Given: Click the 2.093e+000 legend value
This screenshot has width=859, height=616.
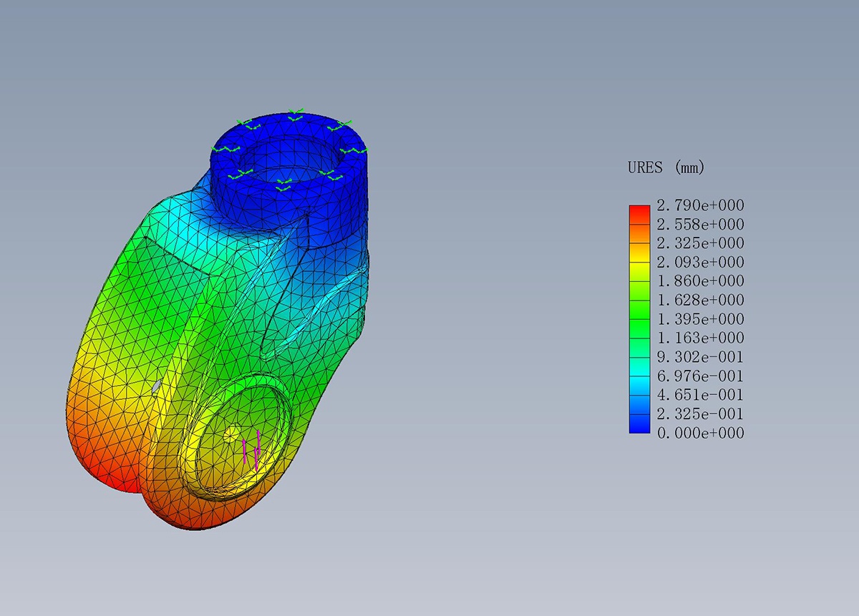Looking at the screenshot, I should pos(700,263).
